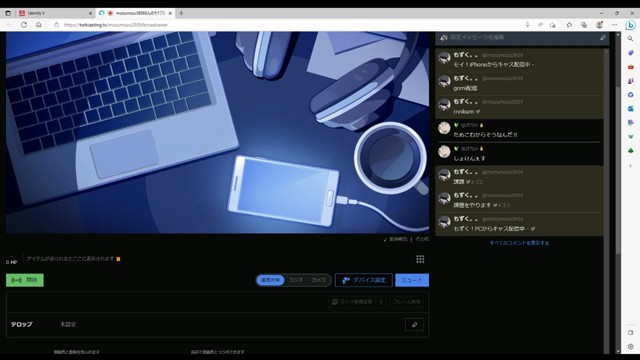This screenshot has width=640, height=360.
Task: Click the フレーム削除 button
Action: pyautogui.click(x=406, y=302)
